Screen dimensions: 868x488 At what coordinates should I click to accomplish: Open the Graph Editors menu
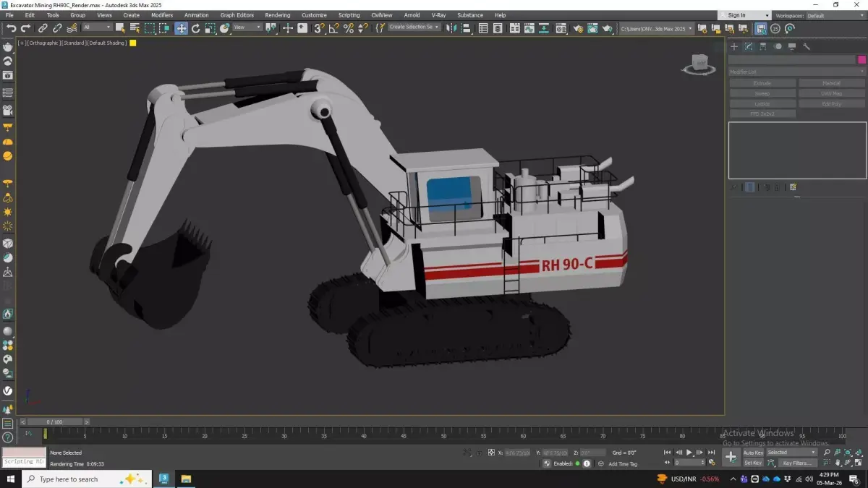(237, 15)
